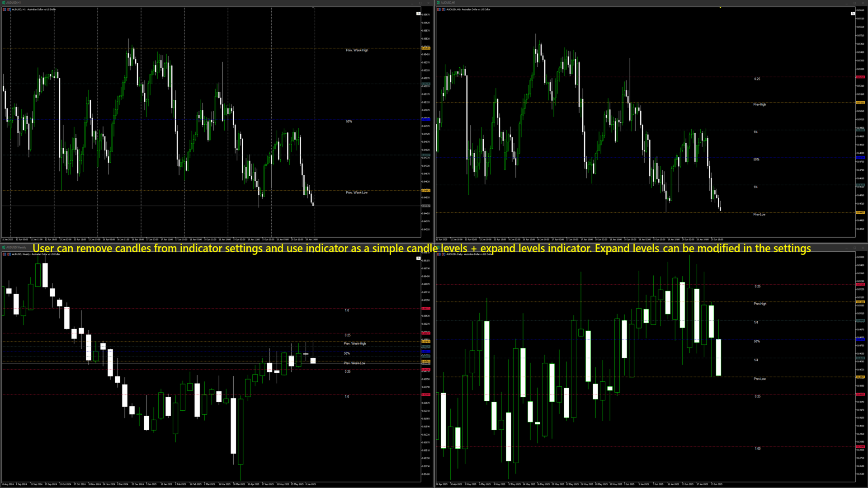
Task: Maximize the top-right AUDUSD,H1 chart window
Action: click(x=854, y=3)
